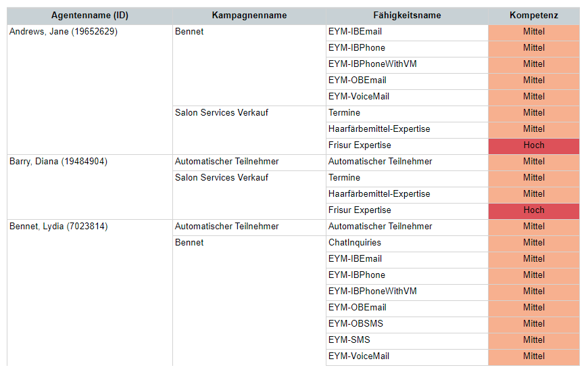
Task: Click Termine skill under Andrews, Jane
Action: [344, 112]
